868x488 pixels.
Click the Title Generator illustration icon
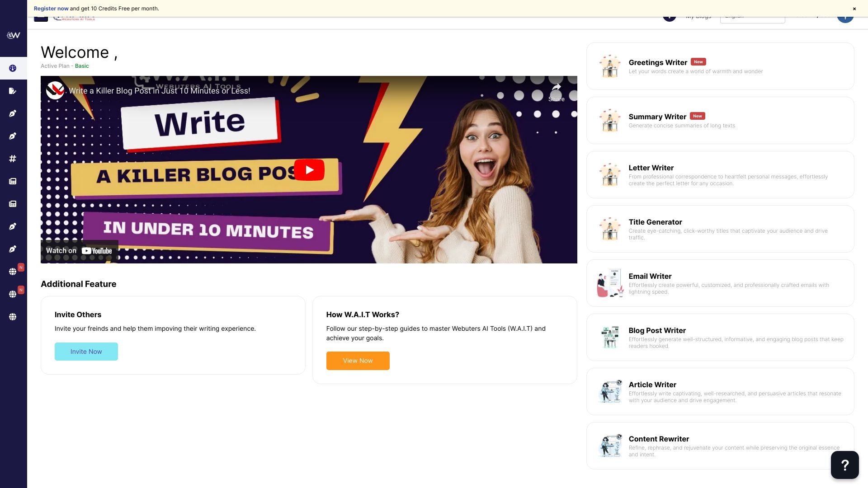coord(610,229)
